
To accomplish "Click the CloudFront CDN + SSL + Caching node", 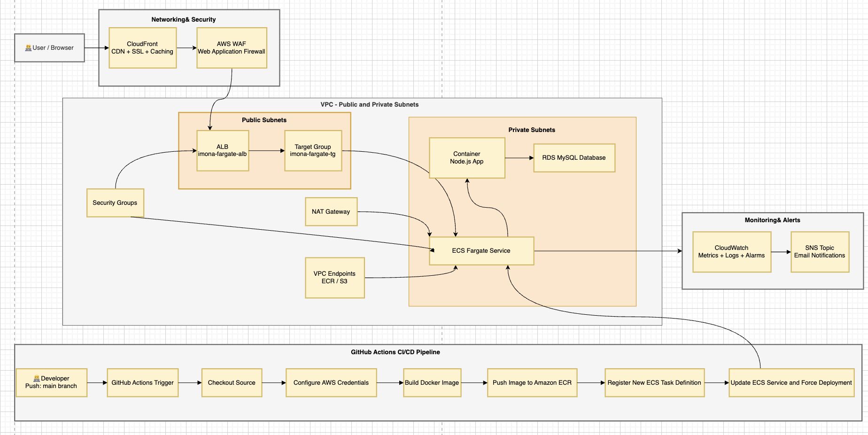I will point(142,47).
